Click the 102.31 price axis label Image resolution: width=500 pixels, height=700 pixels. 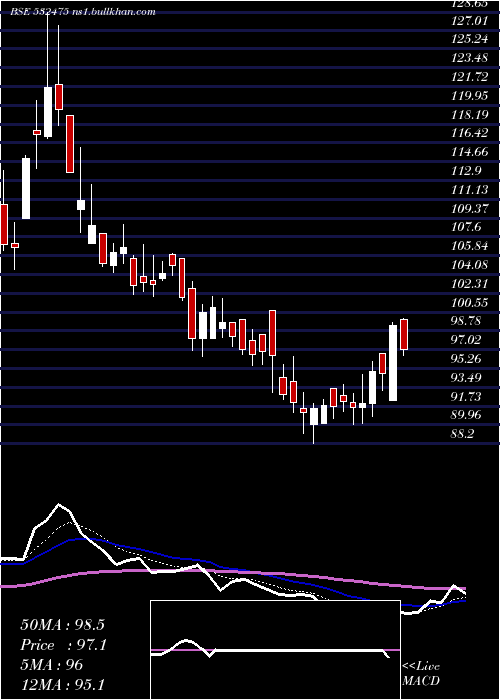(469, 284)
